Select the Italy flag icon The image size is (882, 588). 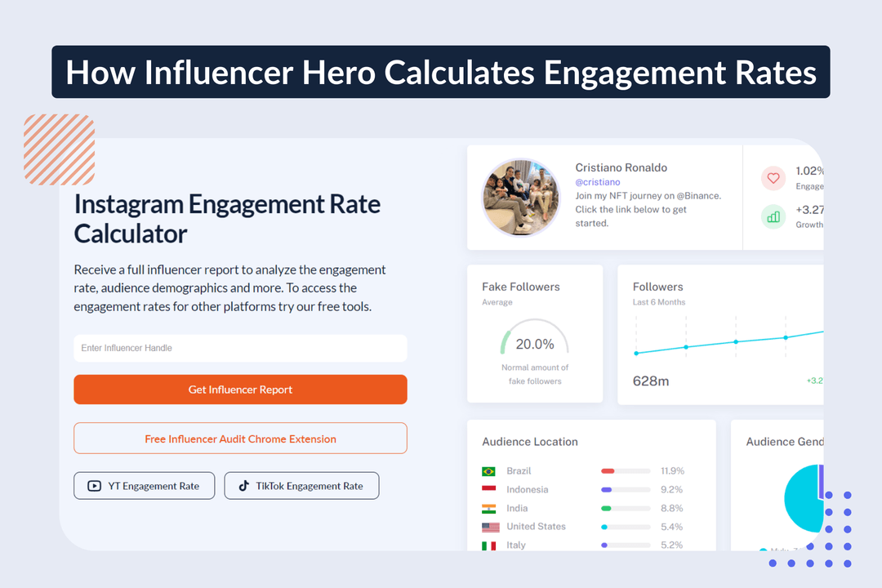point(487,545)
